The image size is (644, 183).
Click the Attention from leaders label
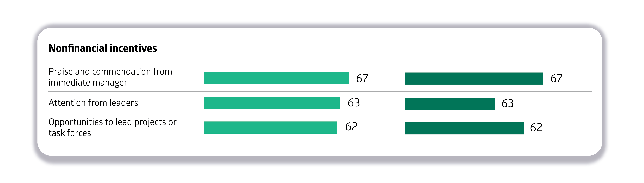(x=93, y=103)
